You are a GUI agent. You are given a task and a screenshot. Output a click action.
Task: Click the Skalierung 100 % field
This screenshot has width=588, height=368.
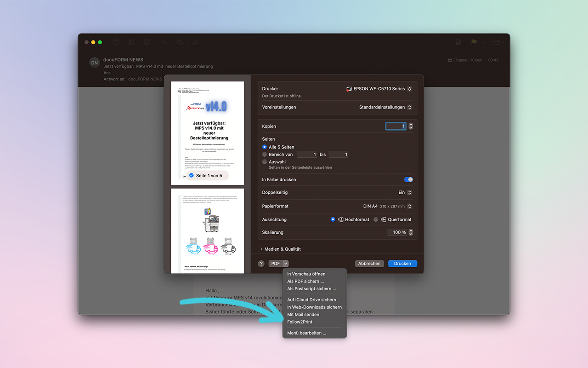pyautogui.click(x=397, y=232)
